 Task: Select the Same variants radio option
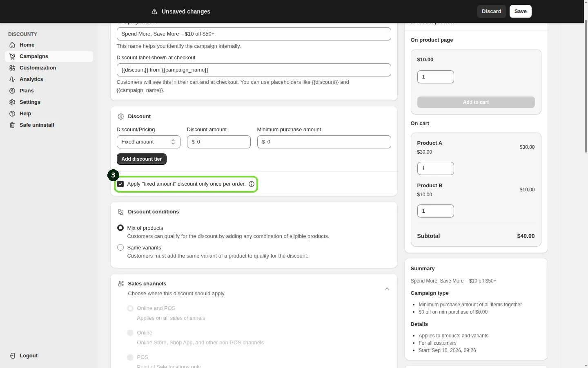tap(120, 247)
